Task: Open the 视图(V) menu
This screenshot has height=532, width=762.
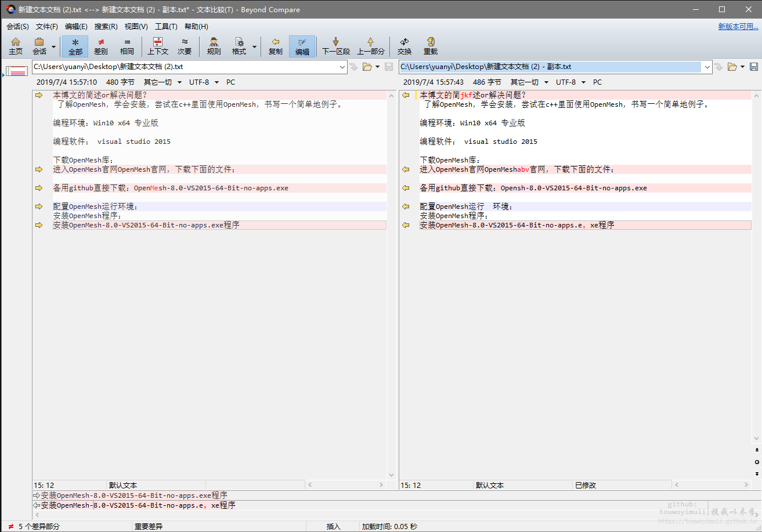Action: (x=136, y=27)
